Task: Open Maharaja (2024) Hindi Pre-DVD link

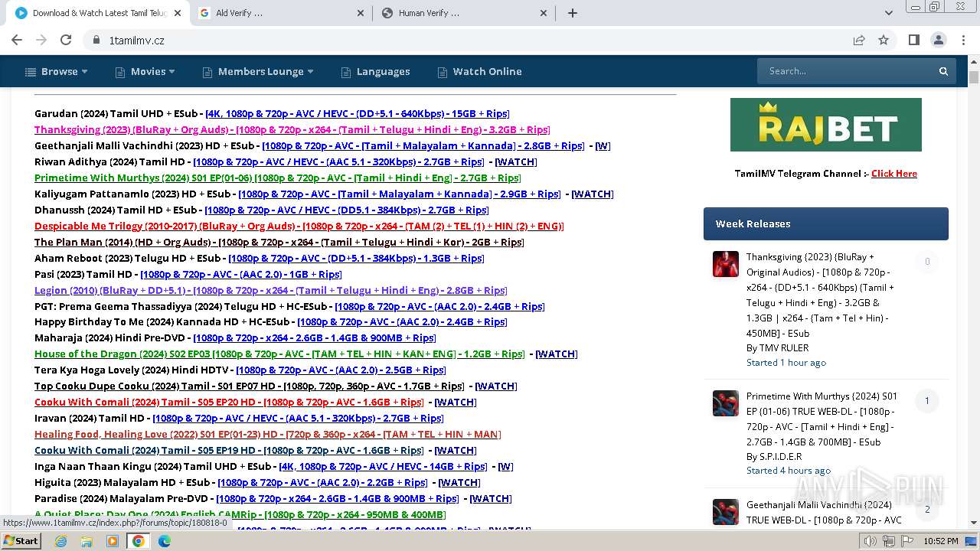Action: coord(314,337)
